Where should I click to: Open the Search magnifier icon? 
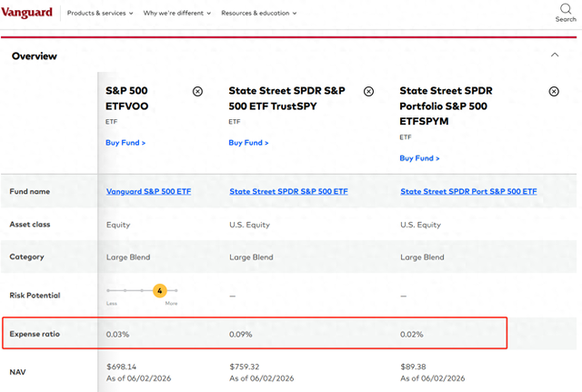coord(566,8)
